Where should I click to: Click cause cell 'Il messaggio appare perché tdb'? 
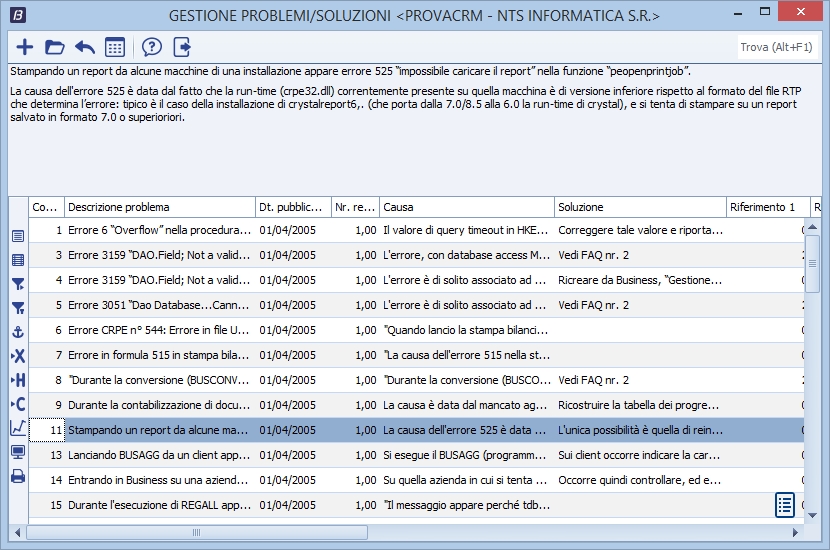pos(467,505)
